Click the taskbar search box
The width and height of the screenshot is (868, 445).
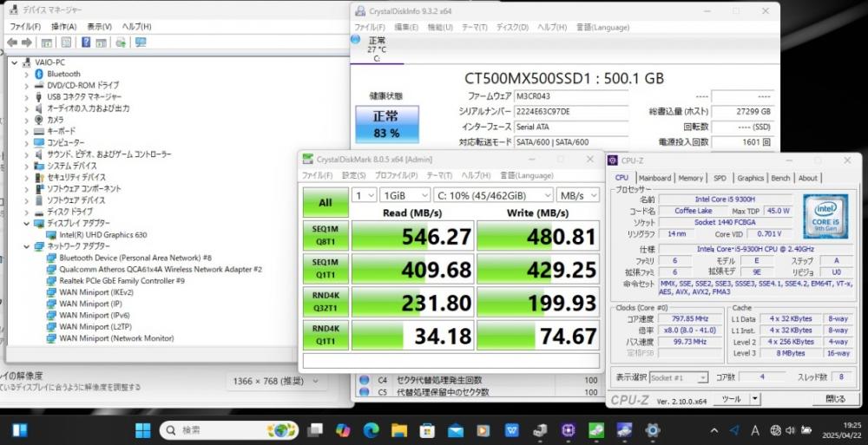pyautogui.click(x=229, y=430)
